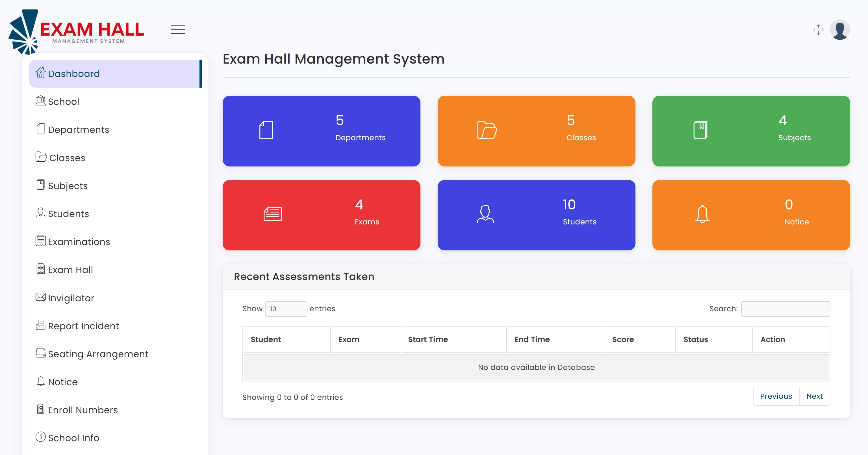The height and width of the screenshot is (455, 868).
Task: Click the Departments card file icon
Action: 266,130
